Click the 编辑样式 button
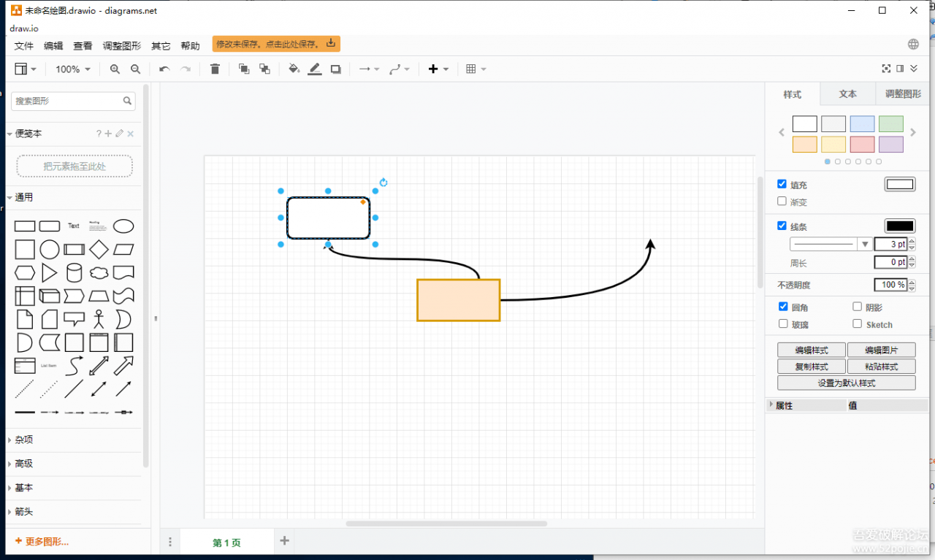 click(812, 350)
